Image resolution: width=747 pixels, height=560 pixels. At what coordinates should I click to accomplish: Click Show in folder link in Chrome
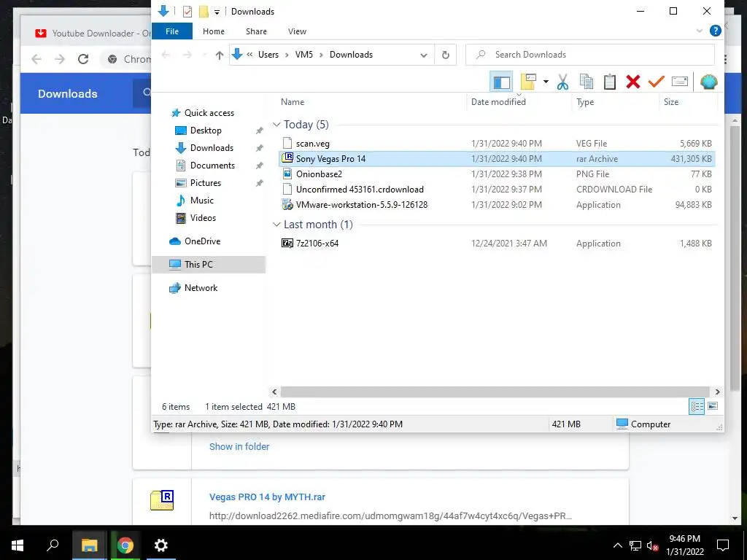coord(239,447)
